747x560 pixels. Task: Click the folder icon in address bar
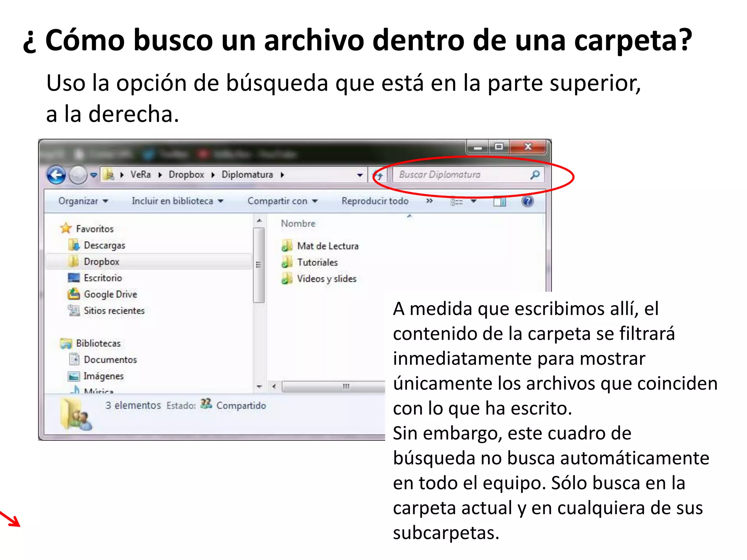coord(108,175)
